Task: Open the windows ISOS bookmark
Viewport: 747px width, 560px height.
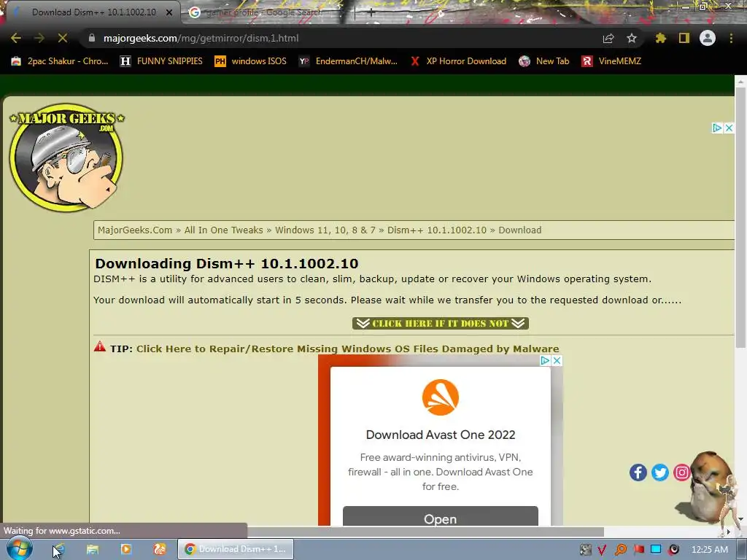Action: (251, 61)
